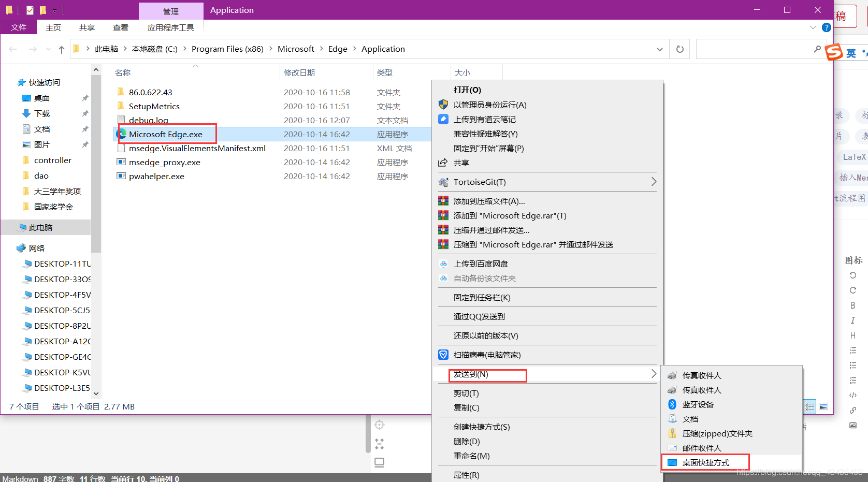The height and width of the screenshot is (482, 868).
Task: Click Rename (M) in context menu
Action: click(547, 456)
